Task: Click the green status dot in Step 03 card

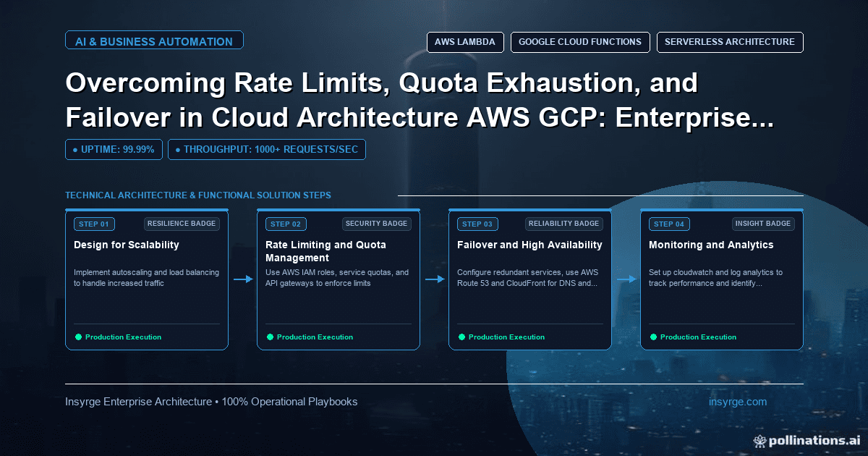Action: [461, 337]
